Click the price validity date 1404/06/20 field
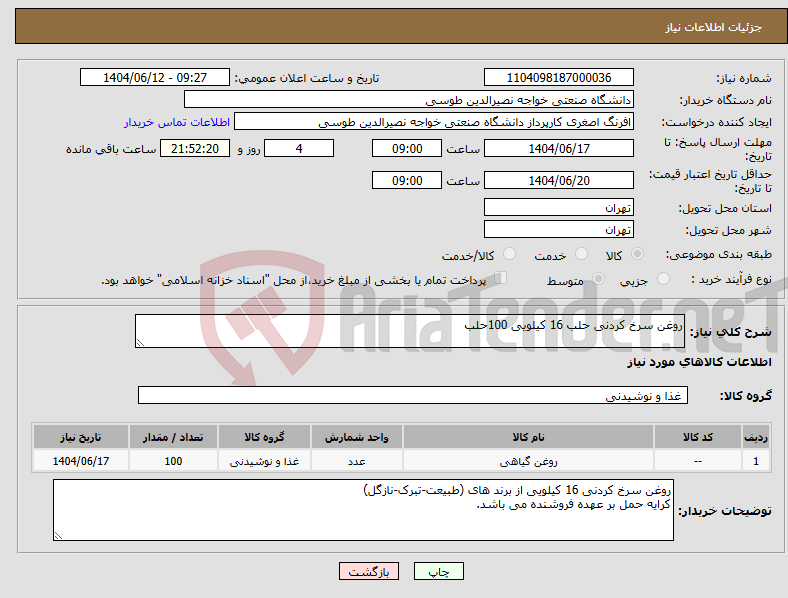788x598 pixels. [x=558, y=180]
